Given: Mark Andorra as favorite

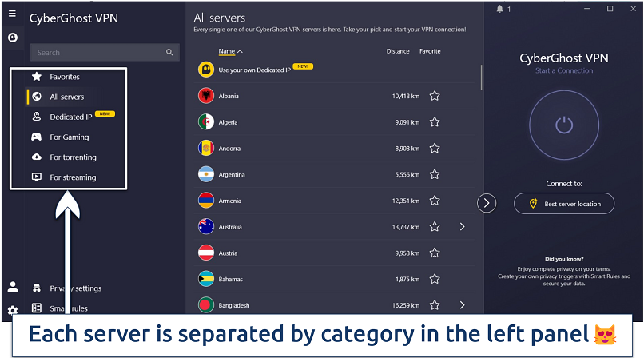Looking at the screenshot, I should pyautogui.click(x=435, y=148).
